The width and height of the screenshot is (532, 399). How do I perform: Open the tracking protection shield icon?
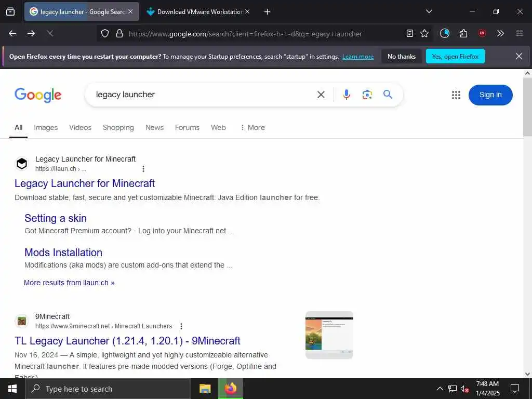(105, 33)
